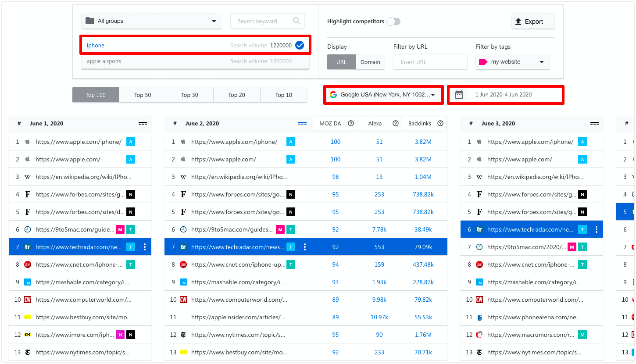Select the apple airpods keyword row
The image size is (636, 364).
(195, 61)
